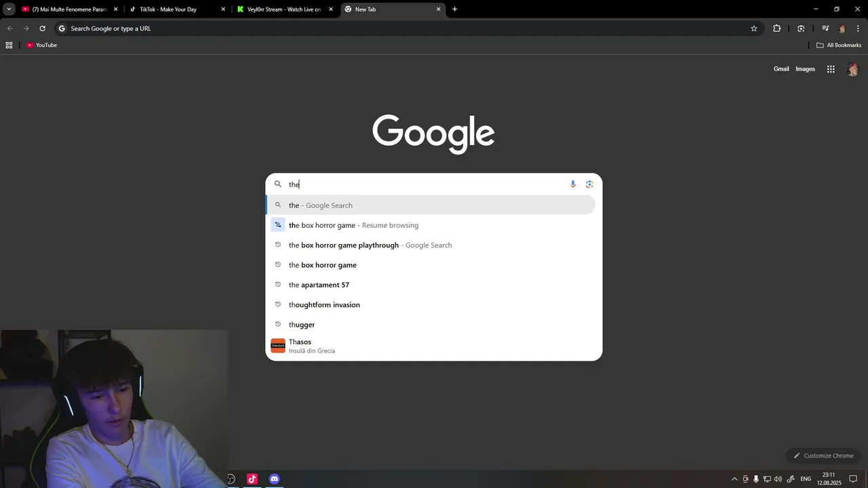Close the Veyl0rr Stream tab
This screenshot has width=868, height=488.
click(x=331, y=9)
